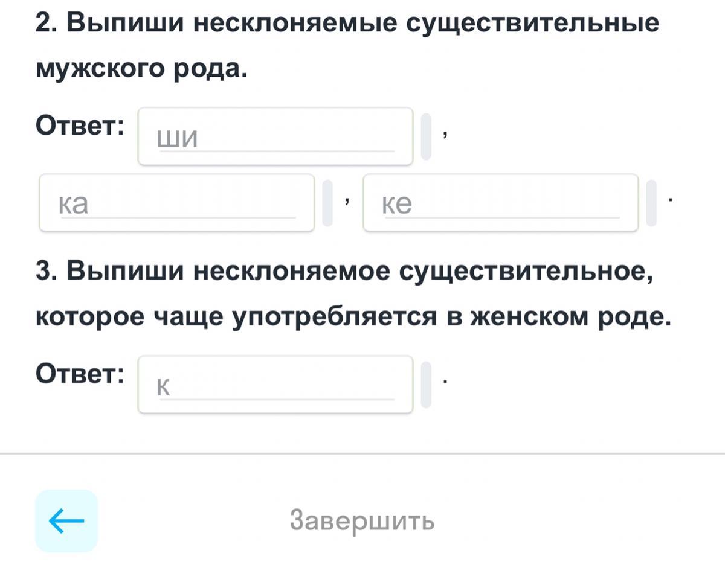Click gray status bar beside "к" field

click(x=426, y=385)
